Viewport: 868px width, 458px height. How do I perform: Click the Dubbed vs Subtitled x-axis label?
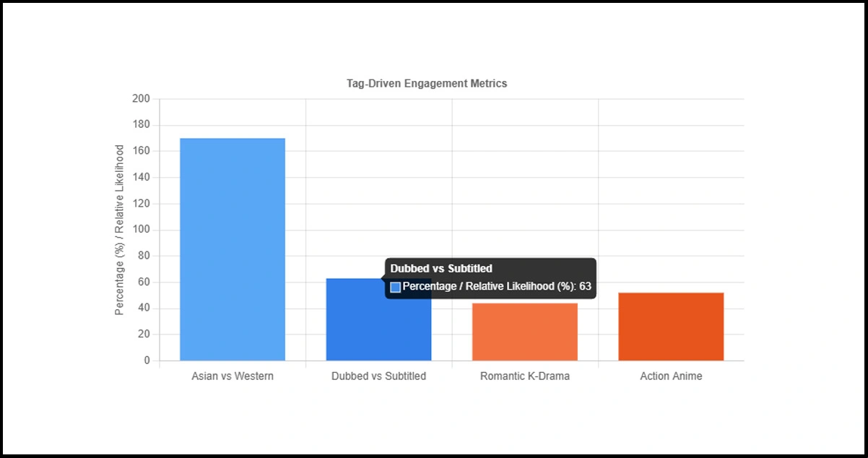(x=378, y=376)
